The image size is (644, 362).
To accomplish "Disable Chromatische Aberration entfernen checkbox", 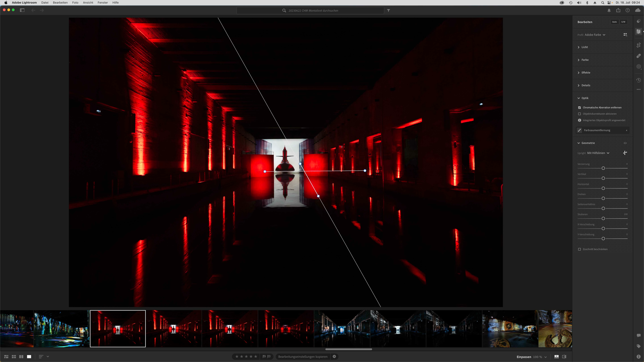I will (x=579, y=108).
